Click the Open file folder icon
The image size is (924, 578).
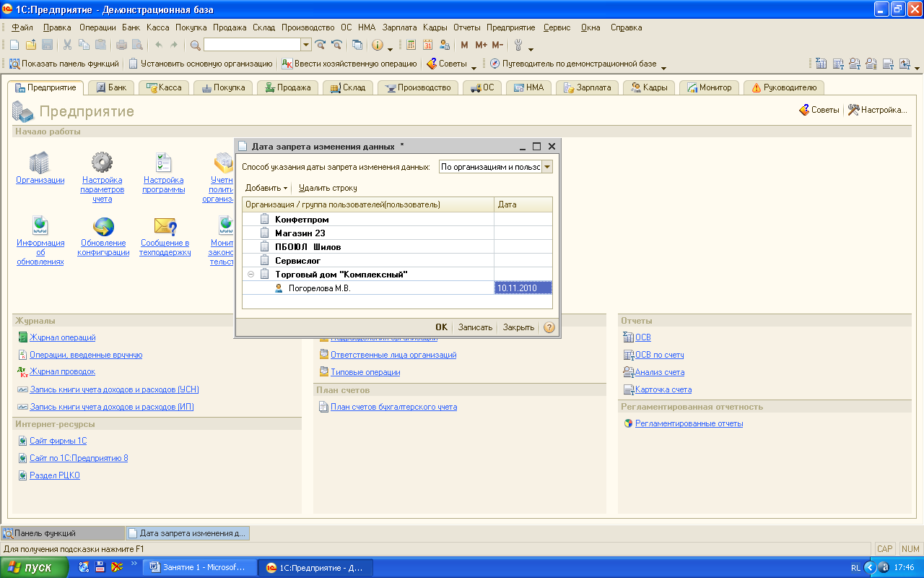30,45
